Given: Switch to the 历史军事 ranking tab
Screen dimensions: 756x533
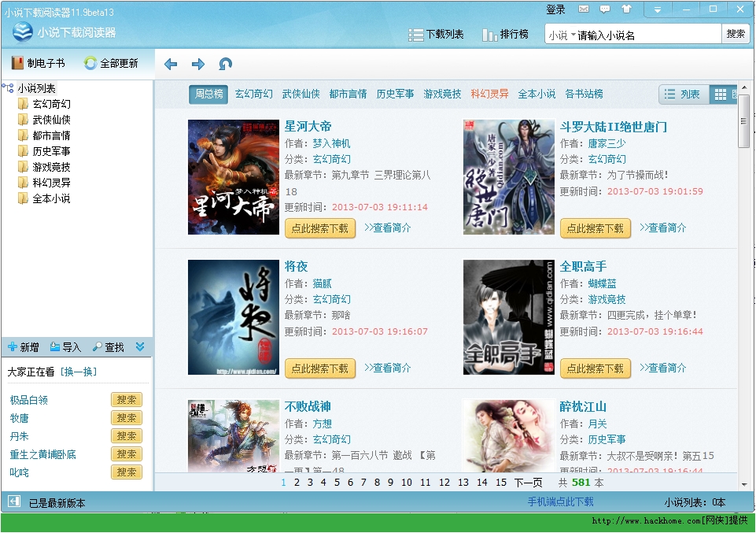Looking at the screenshot, I should click(x=396, y=94).
